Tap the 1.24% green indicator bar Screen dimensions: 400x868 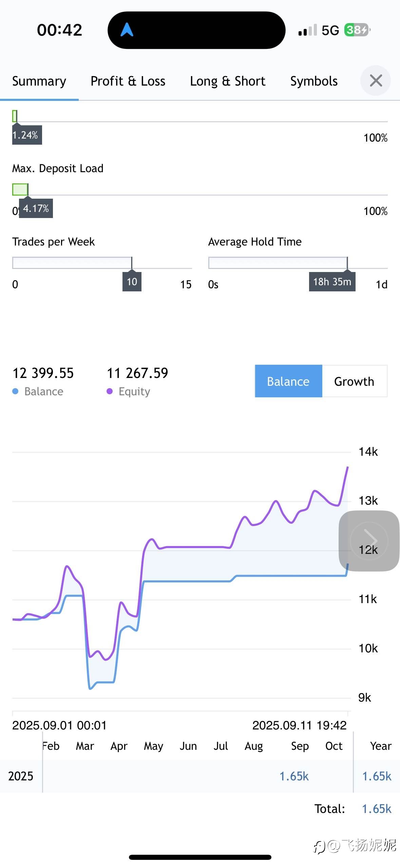pyautogui.click(x=15, y=116)
